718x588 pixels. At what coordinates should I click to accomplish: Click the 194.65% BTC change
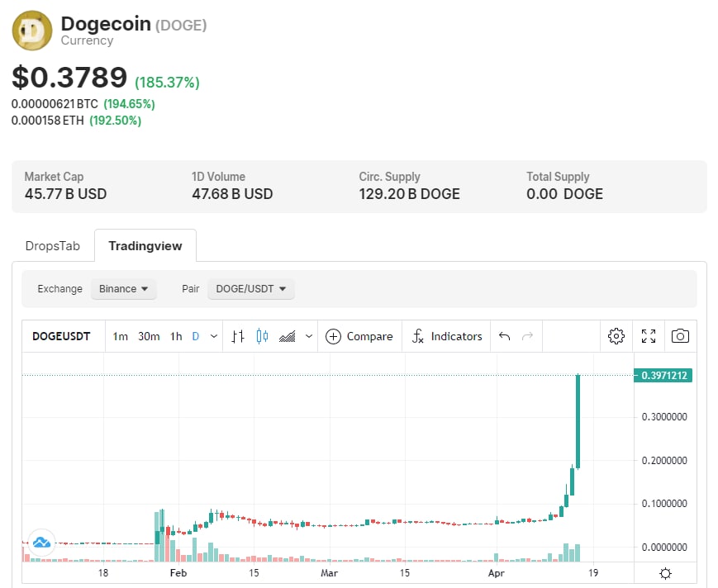point(129,104)
